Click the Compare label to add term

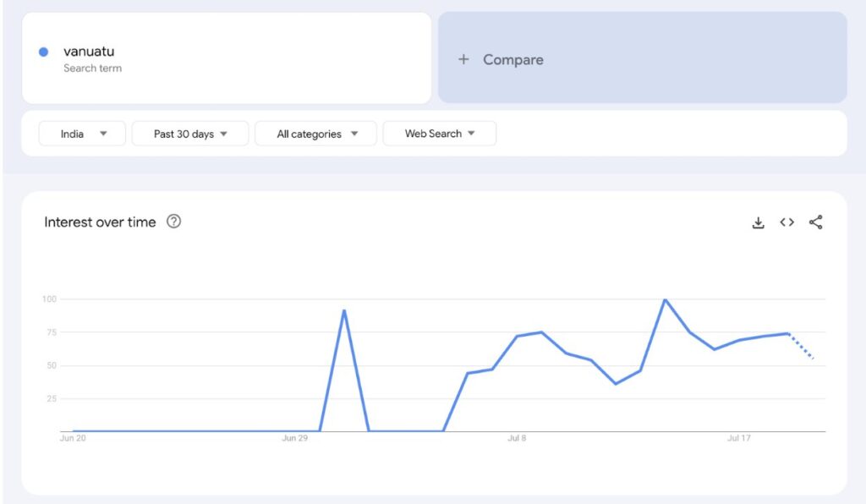coord(512,59)
